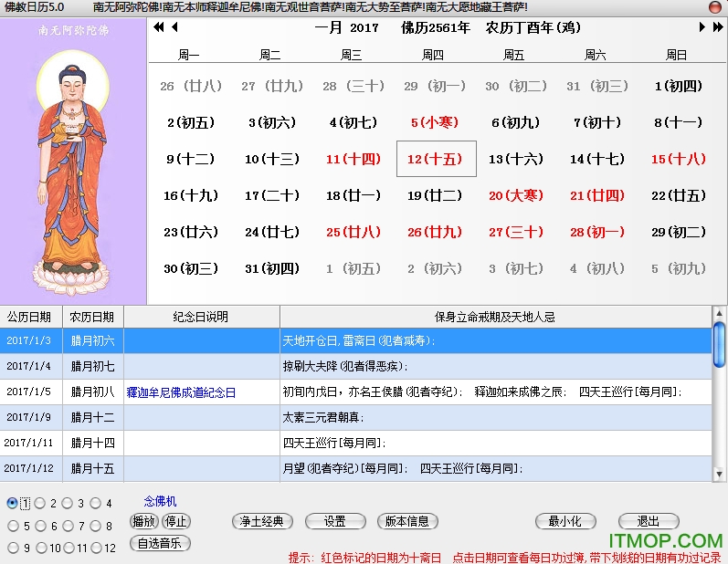Select table row dated 2017/1/3
Screen dimensions: 728x564
click(355, 340)
